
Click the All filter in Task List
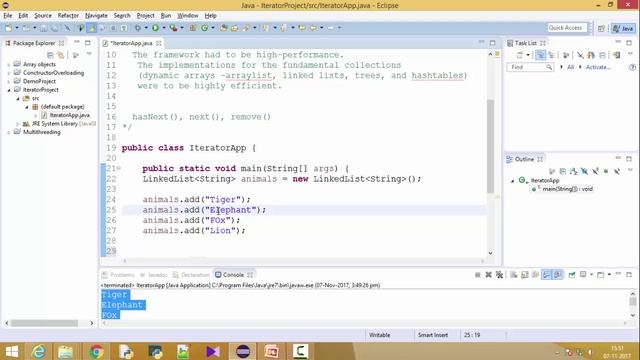(x=570, y=67)
